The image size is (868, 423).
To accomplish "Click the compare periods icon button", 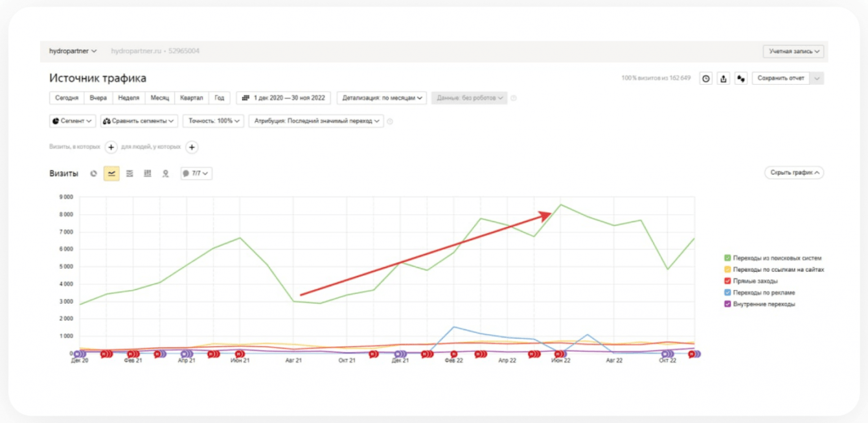I will point(741,78).
